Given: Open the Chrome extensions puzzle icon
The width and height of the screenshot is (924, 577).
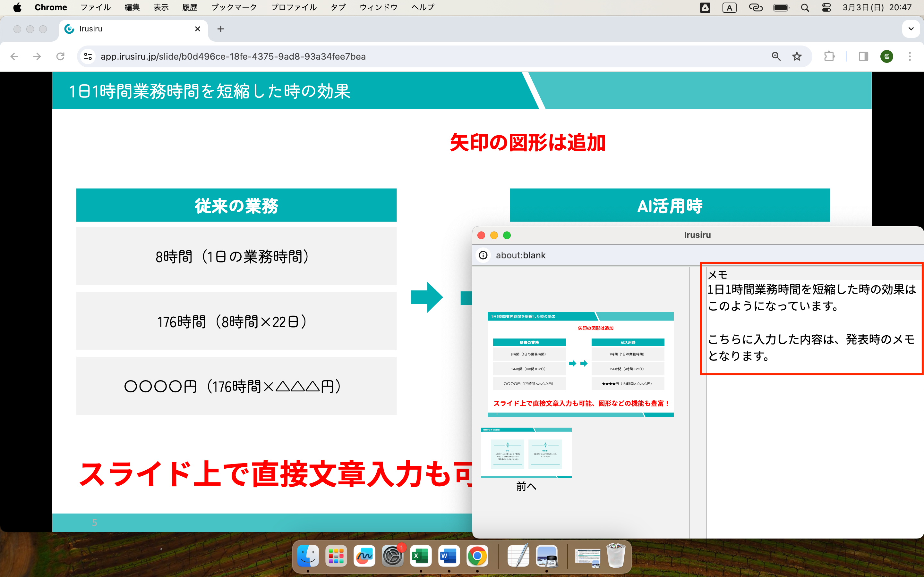Looking at the screenshot, I should (x=829, y=56).
